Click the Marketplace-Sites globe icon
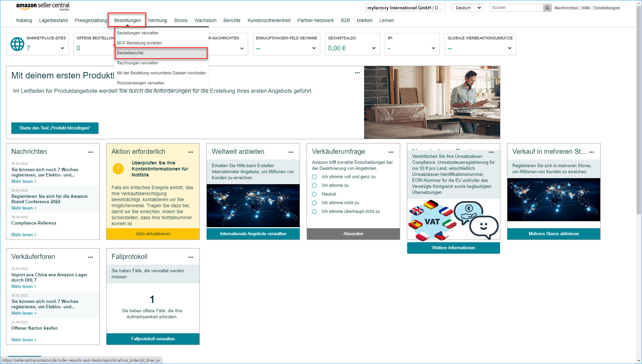The width and height of the screenshot is (642, 364). [x=17, y=44]
